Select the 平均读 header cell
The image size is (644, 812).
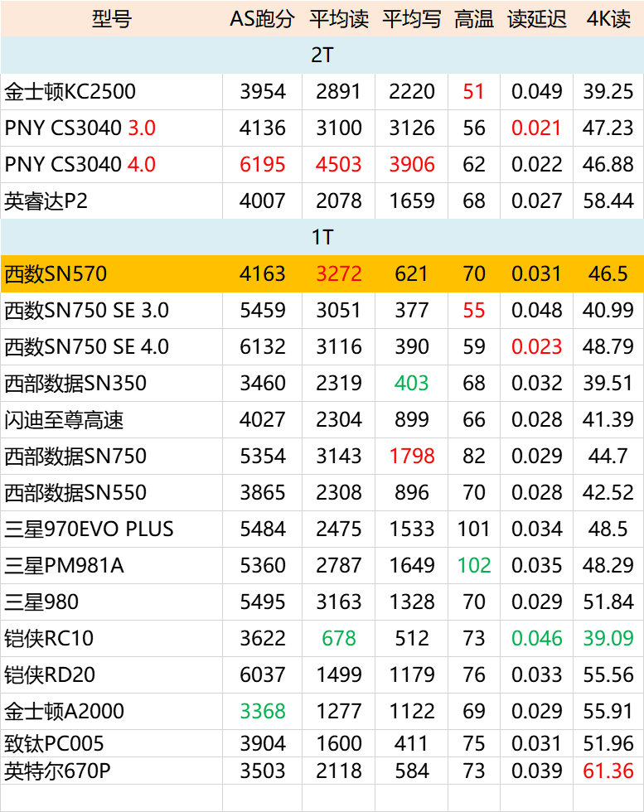338,19
